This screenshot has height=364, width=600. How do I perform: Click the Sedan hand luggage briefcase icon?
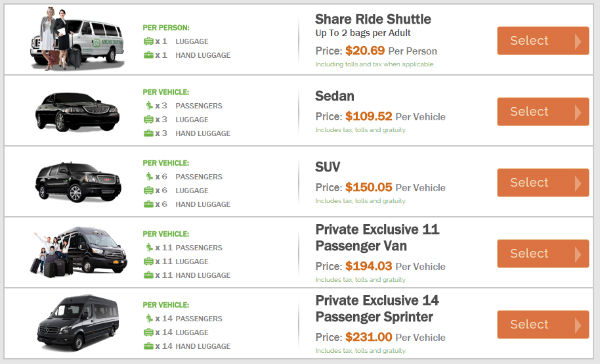pos(148,133)
